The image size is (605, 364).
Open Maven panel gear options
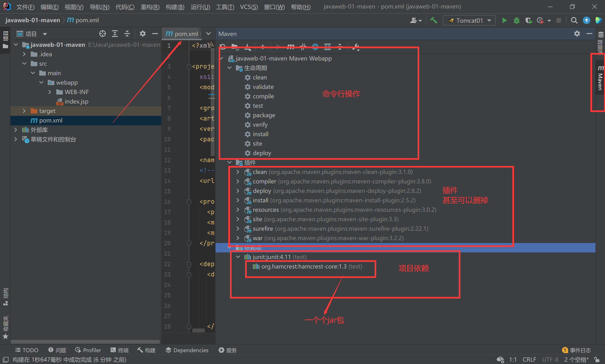tap(577, 34)
